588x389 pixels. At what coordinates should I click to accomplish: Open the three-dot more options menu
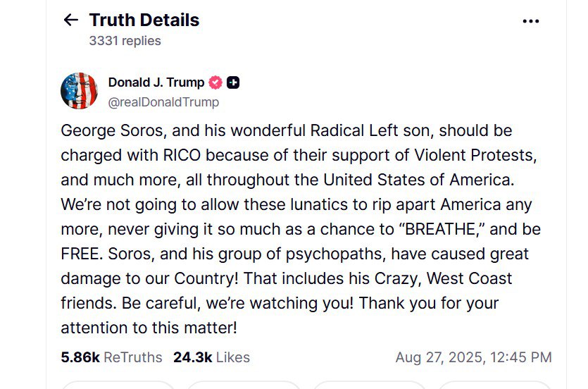(x=530, y=21)
